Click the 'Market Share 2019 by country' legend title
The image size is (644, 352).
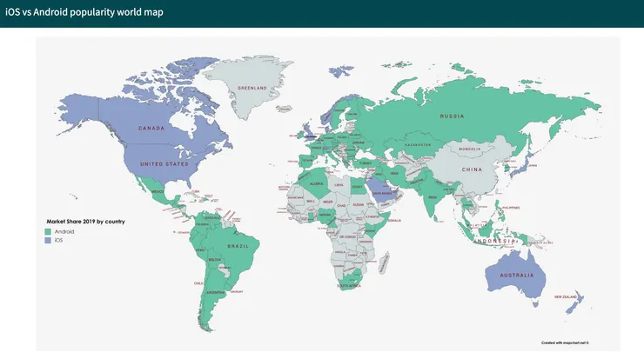pos(85,222)
